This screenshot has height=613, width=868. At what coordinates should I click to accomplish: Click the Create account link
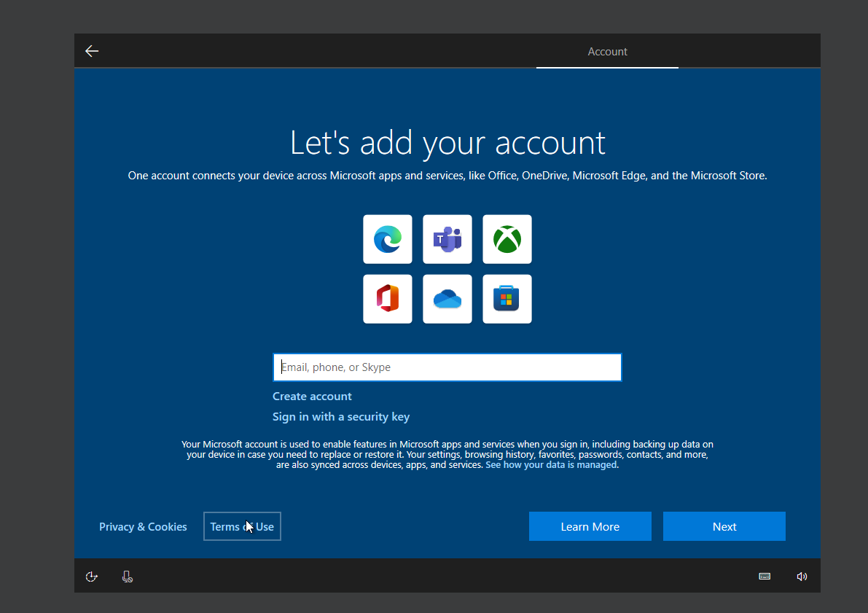pyautogui.click(x=312, y=397)
